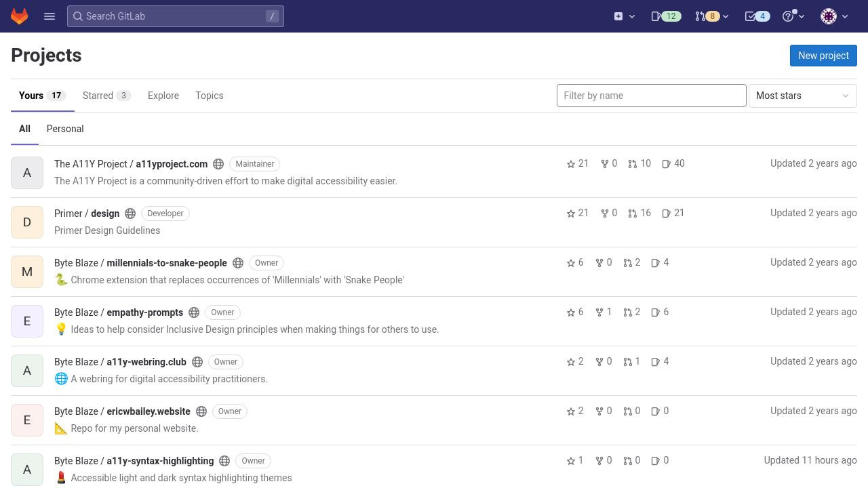The width and height of the screenshot is (868, 488).
Task: Open the millennials-to-snake-people project
Action: tap(140, 263)
